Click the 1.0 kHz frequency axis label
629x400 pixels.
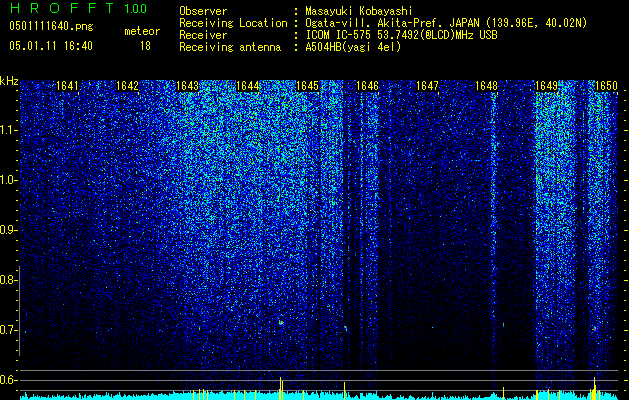point(8,180)
